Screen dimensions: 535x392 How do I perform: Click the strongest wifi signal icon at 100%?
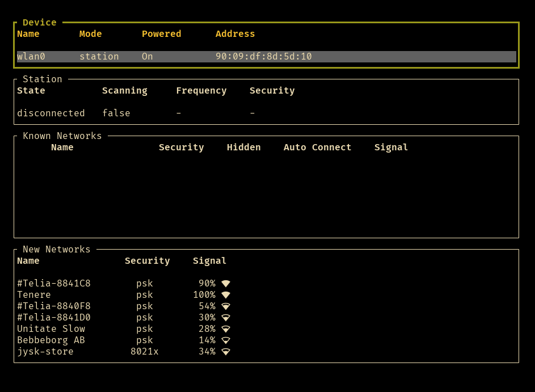pos(225,294)
